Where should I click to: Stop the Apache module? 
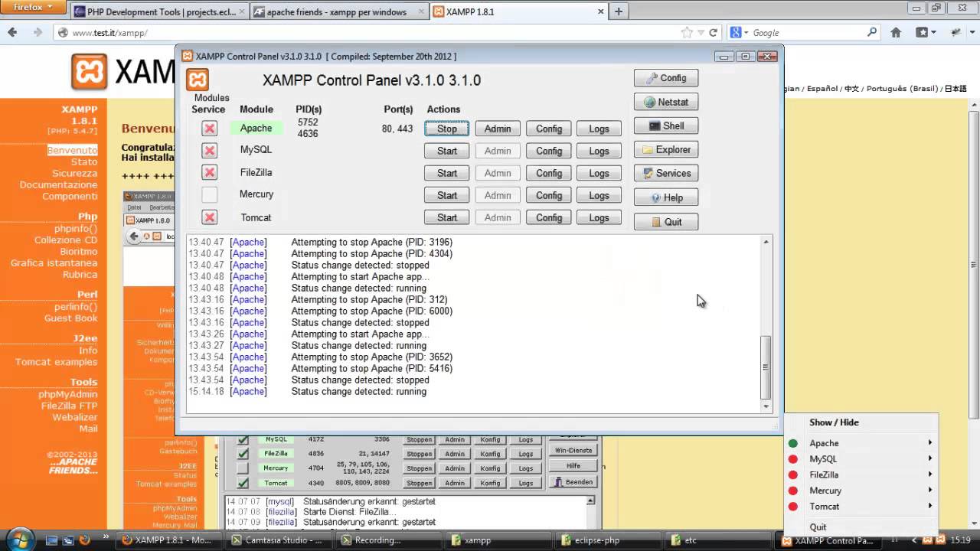tap(447, 129)
